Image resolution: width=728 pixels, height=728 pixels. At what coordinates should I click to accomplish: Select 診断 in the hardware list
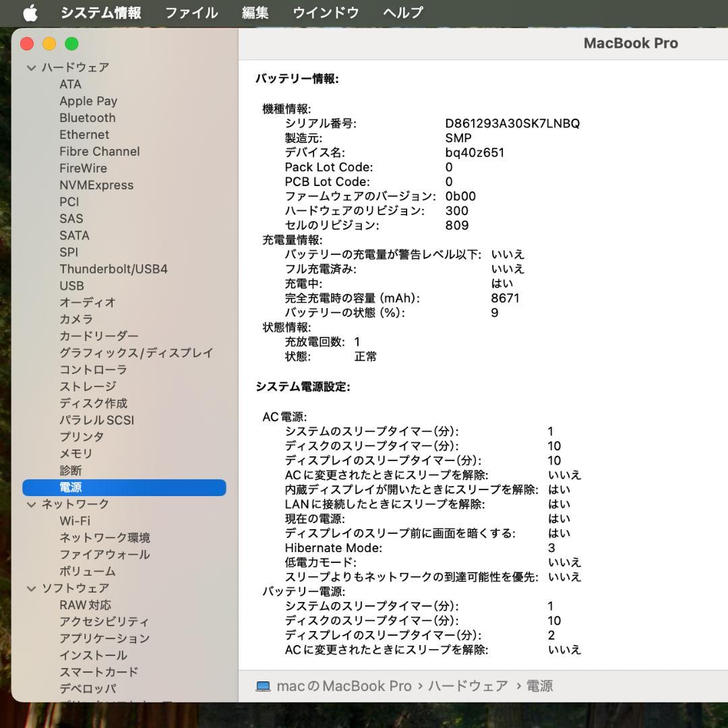70,471
